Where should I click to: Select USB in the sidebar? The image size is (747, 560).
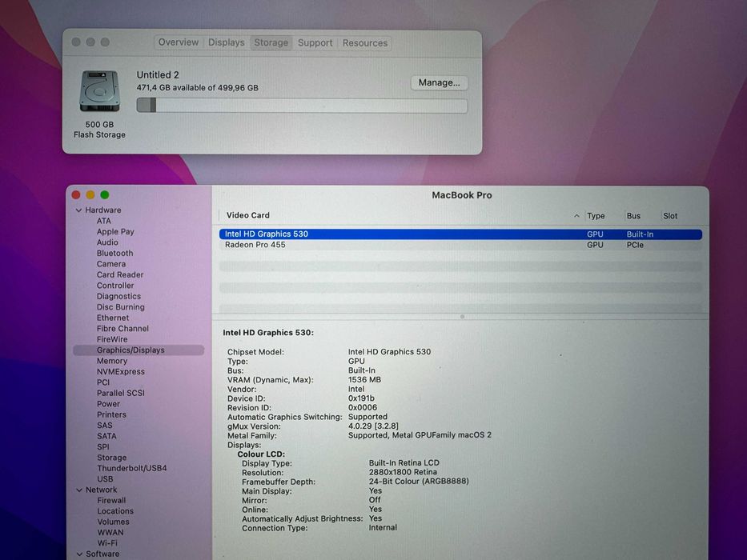106,479
